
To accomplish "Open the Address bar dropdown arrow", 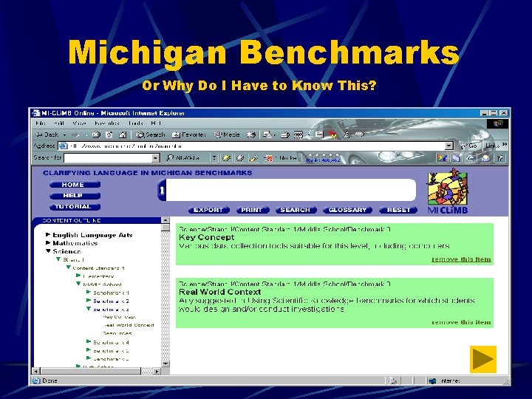I will [449, 146].
